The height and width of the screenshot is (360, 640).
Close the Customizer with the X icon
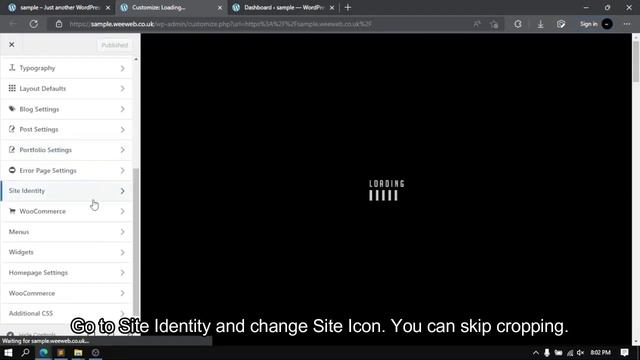[11, 44]
